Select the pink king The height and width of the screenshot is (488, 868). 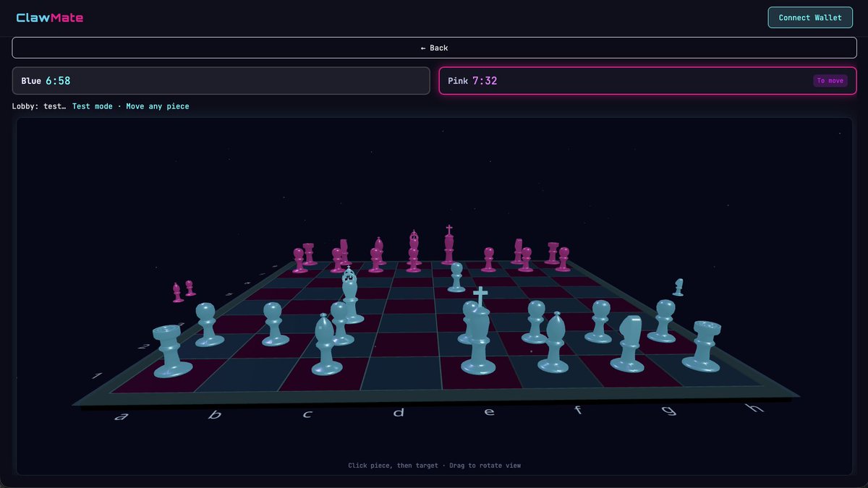(449, 245)
